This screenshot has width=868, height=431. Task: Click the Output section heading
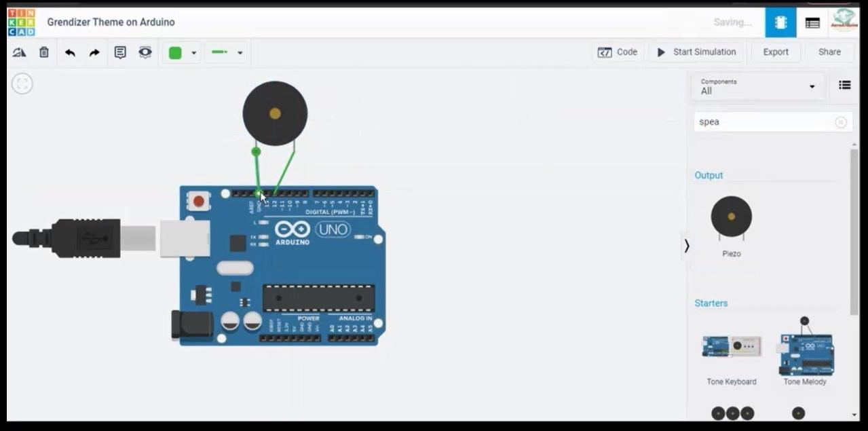point(709,175)
